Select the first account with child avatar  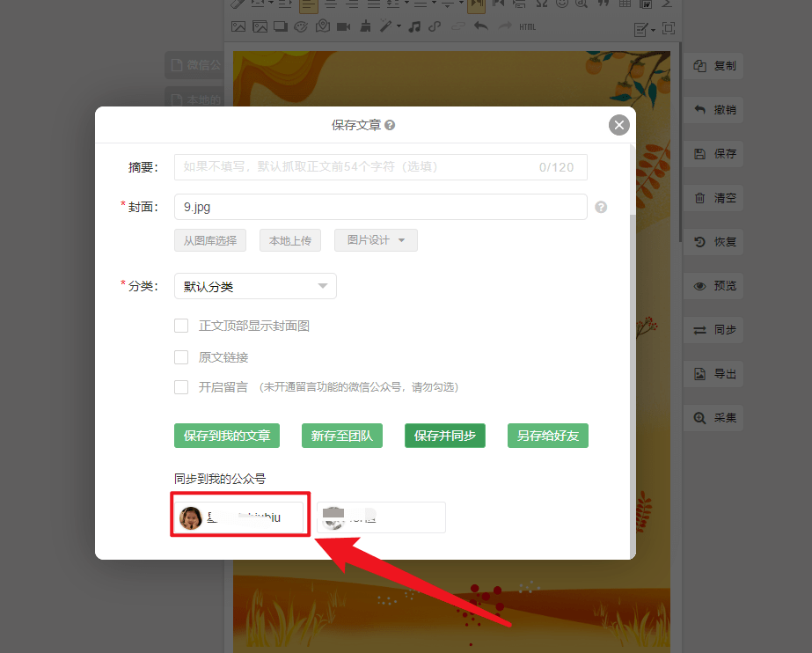point(238,517)
